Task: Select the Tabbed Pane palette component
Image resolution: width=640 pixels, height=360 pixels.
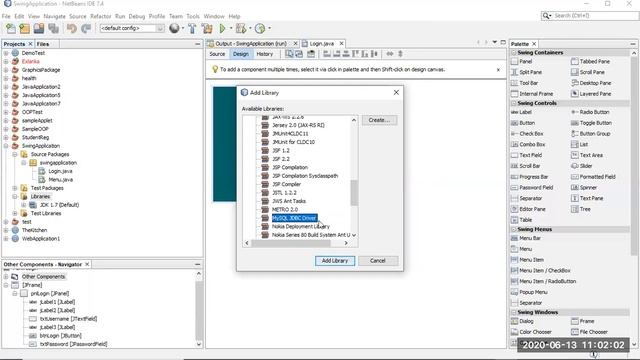Action: coord(591,61)
